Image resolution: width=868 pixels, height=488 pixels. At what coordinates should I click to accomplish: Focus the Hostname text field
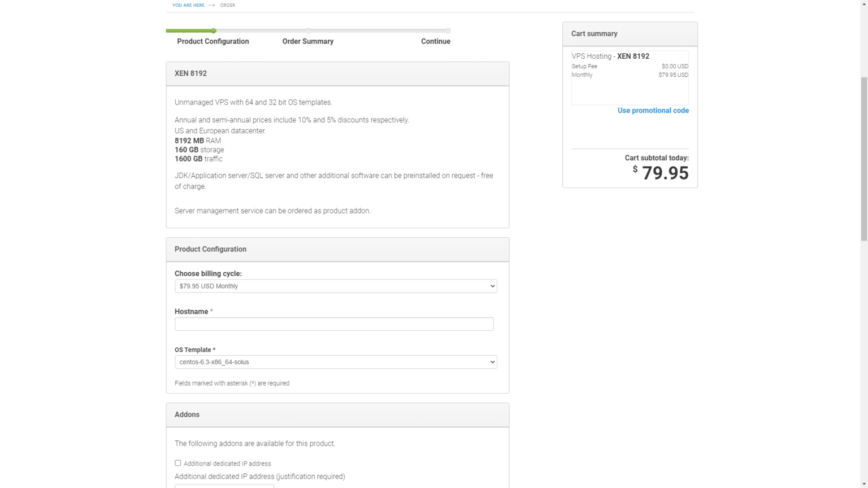coord(334,324)
